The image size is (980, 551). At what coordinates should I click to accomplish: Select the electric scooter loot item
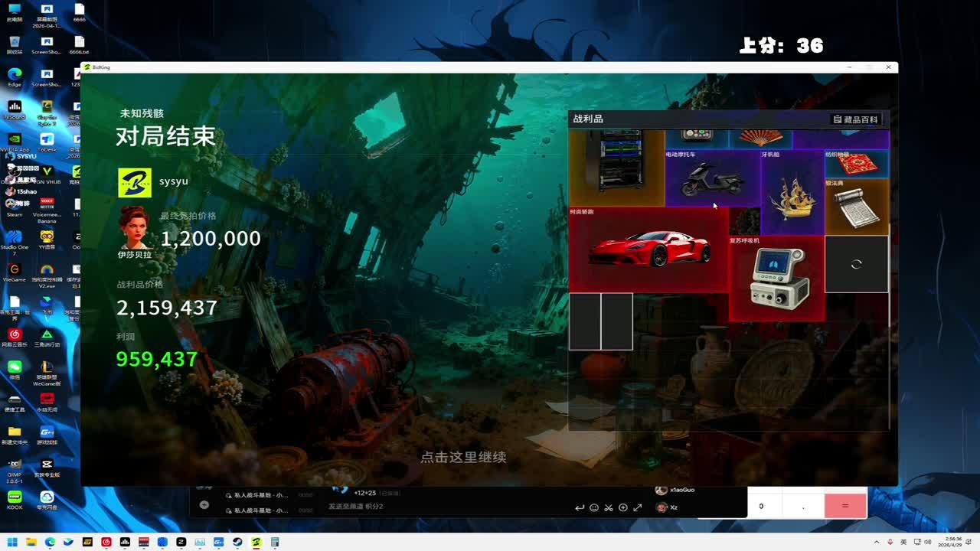pyautogui.click(x=712, y=179)
